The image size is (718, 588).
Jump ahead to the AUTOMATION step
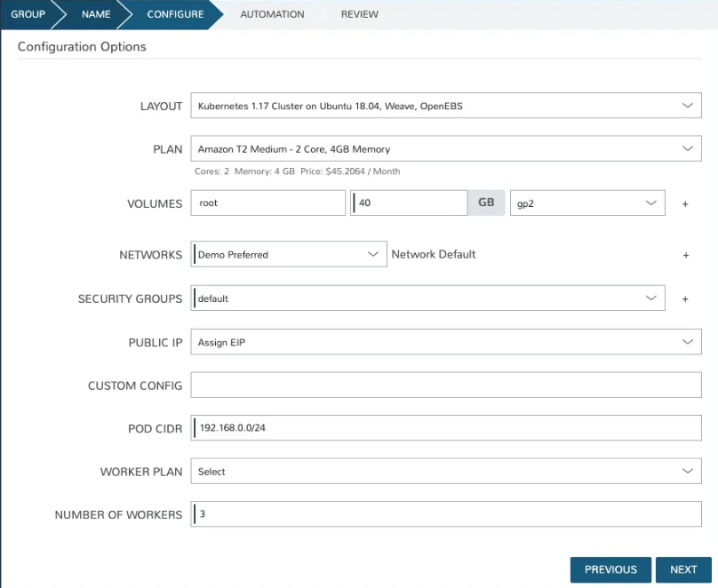[271, 14]
